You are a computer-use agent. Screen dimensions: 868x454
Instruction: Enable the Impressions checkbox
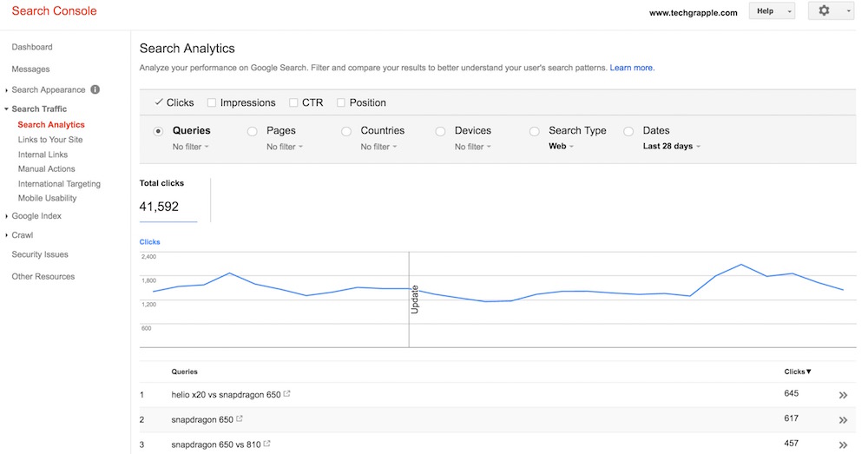(212, 102)
